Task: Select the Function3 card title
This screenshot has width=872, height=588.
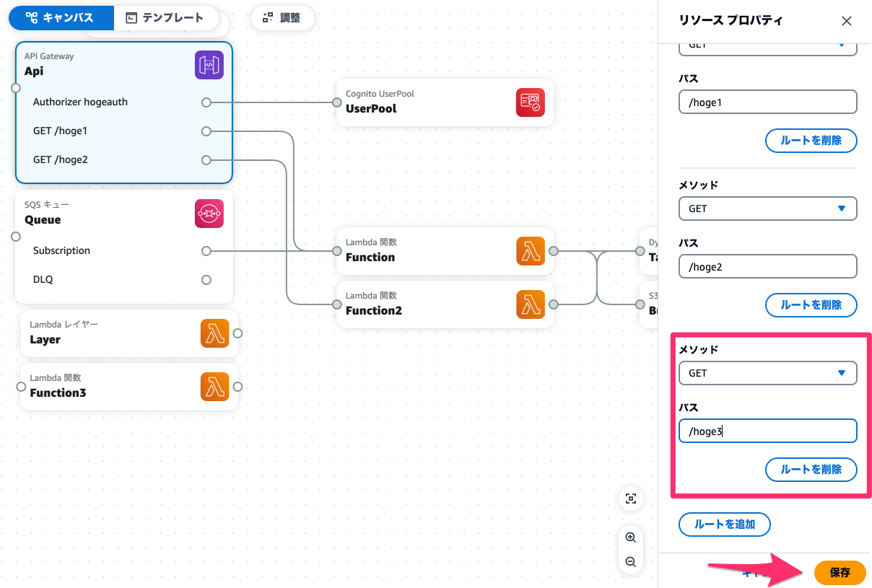Action: click(x=58, y=393)
